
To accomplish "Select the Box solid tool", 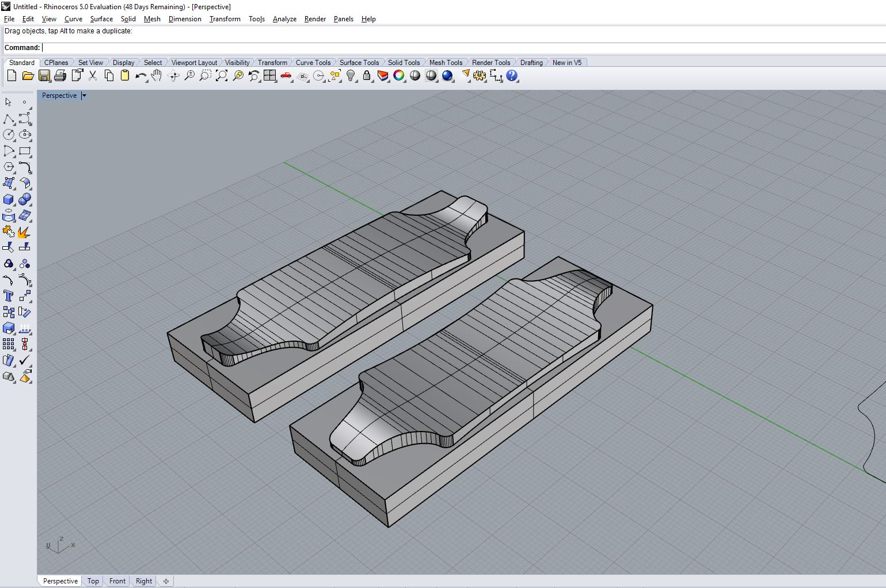I will [9, 199].
